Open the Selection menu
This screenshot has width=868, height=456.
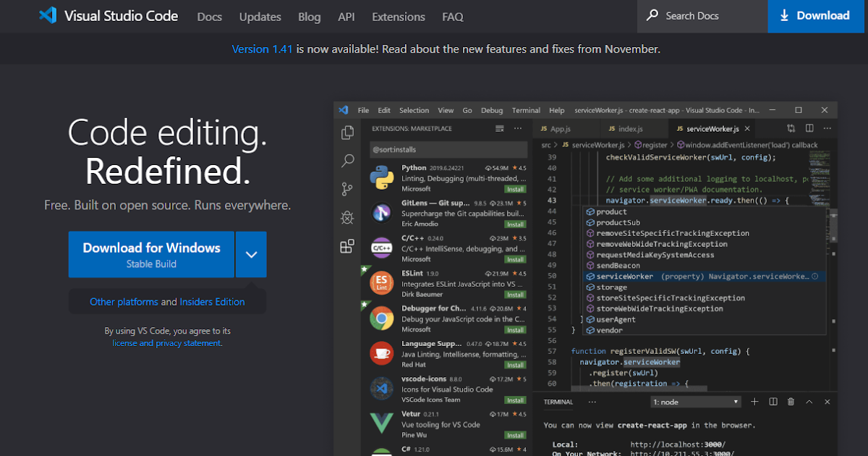coord(414,110)
